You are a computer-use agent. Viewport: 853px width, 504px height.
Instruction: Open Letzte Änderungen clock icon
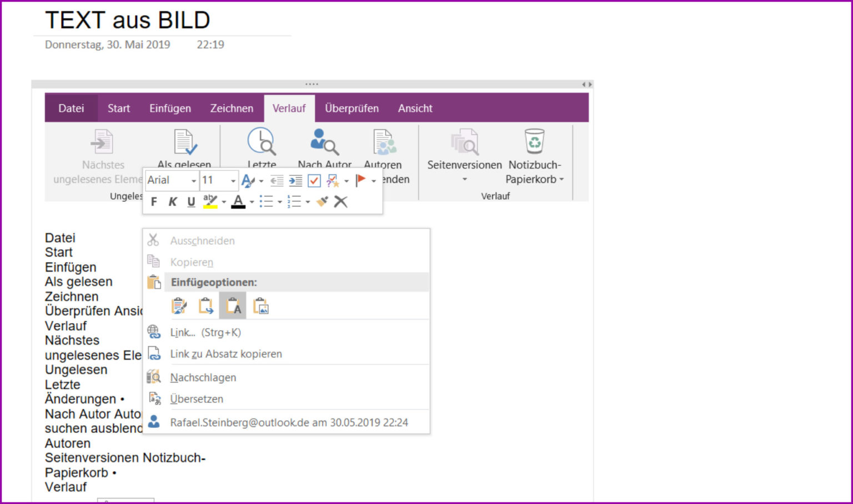click(x=261, y=141)
